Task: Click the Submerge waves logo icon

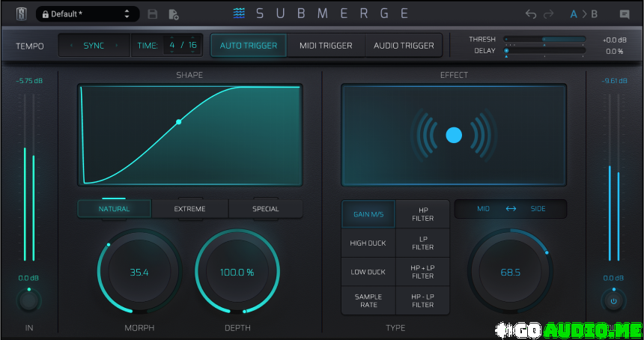Action: [239, 13]
